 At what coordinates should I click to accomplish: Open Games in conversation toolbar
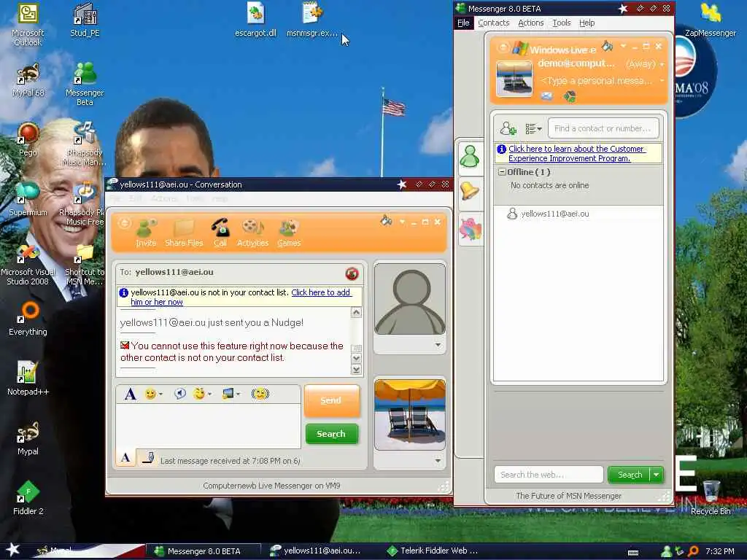[x=289, y=233]
